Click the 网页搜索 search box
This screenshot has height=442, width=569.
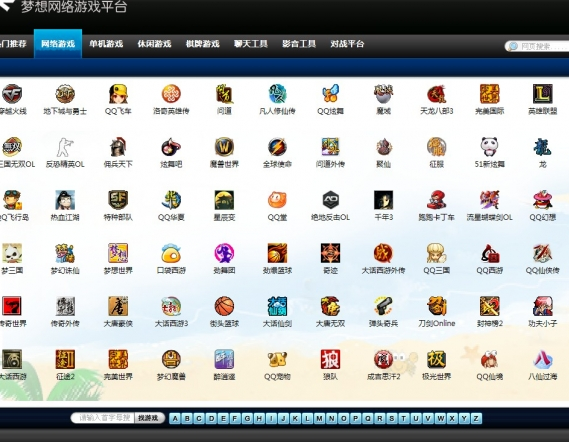(x=537, y=46)
